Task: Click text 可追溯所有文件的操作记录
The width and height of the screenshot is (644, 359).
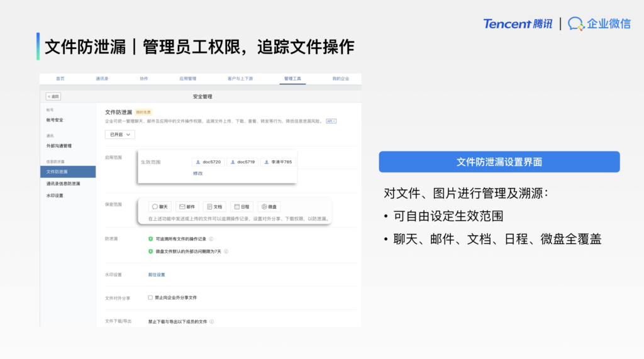Action: pyautogui.click(x=180, y=239)
